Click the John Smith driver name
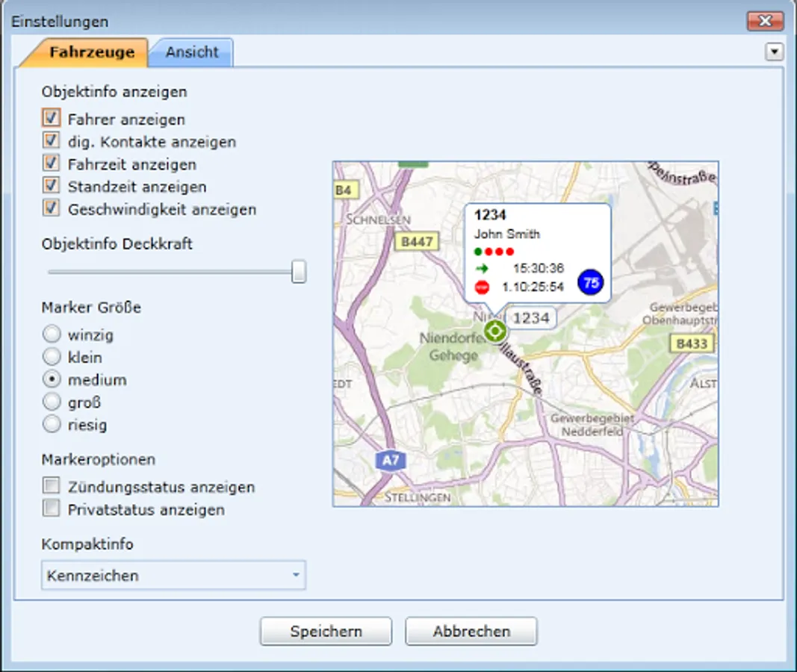 pos(506,234)
